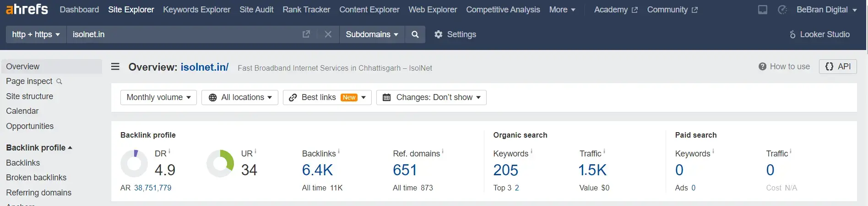Expand the http + https protocol dropdown
This screenshot has width=868, height=206.
click(x=36, y=34)
